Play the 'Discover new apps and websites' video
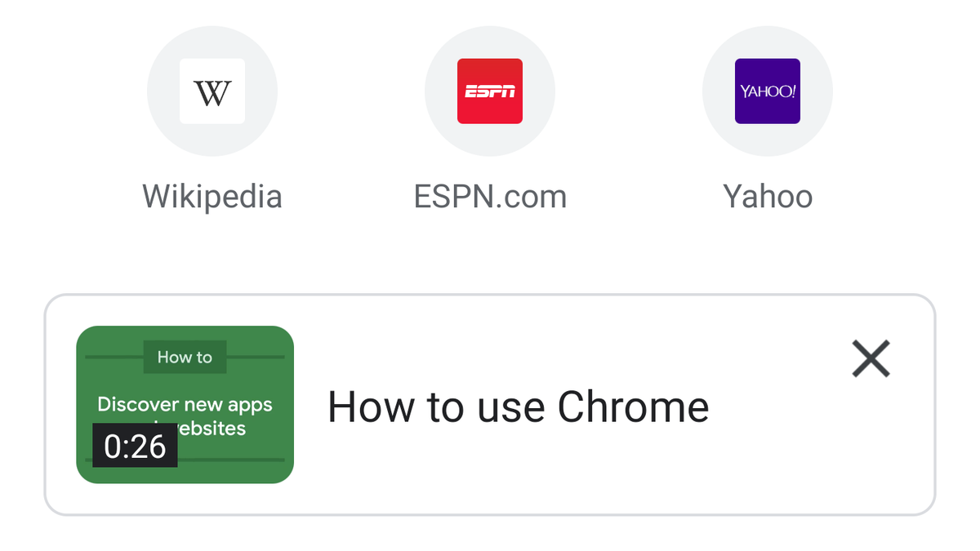The width and height of the screenshot is (980, 551). tap(185, 404)
